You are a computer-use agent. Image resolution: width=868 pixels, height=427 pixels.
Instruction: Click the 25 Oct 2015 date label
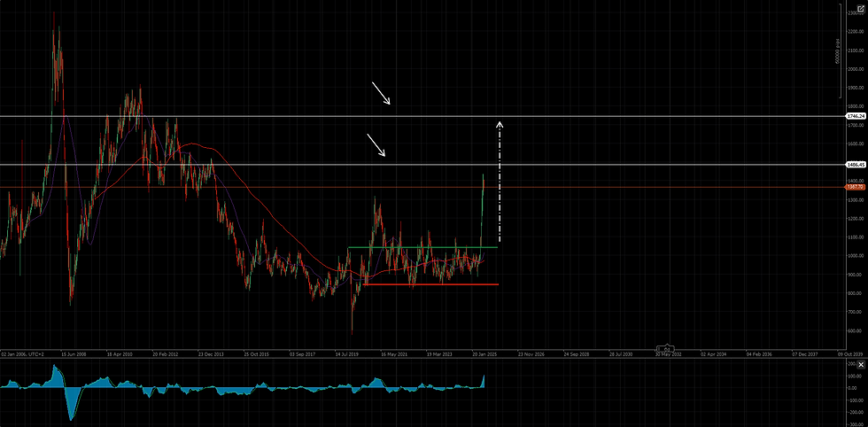pos(258,353)
